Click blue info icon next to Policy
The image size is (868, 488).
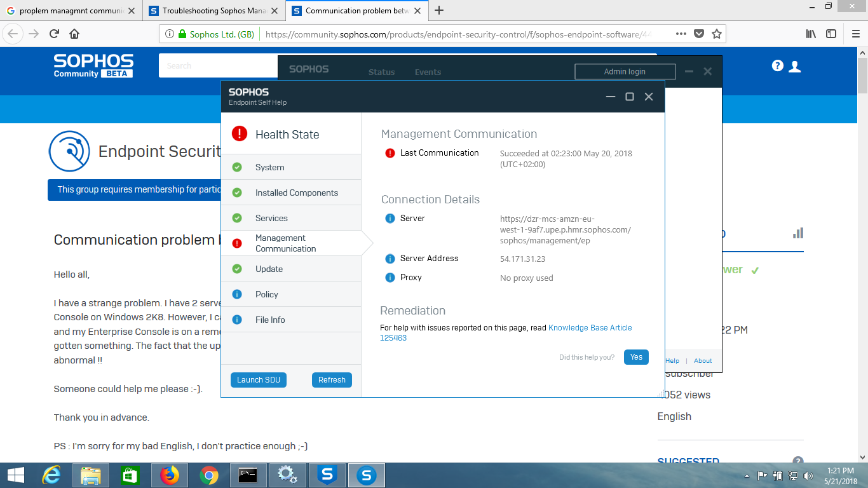[237, 294]
